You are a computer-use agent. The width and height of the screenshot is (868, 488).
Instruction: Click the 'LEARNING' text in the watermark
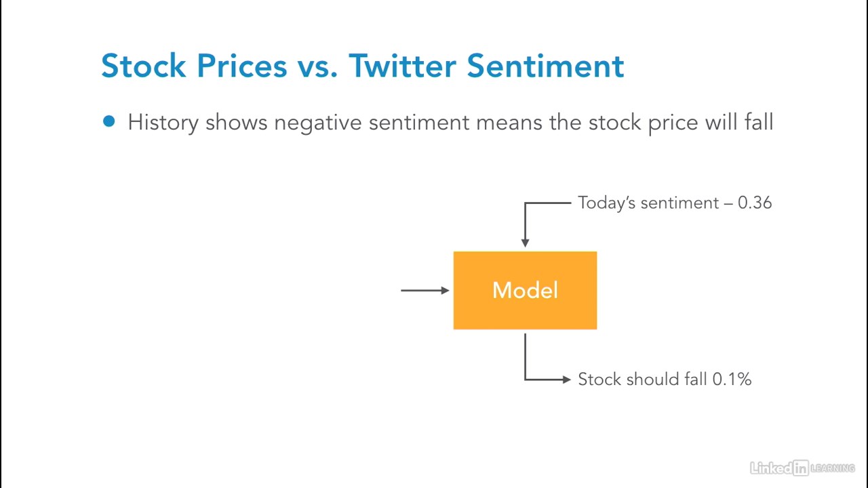coord(833,468)
